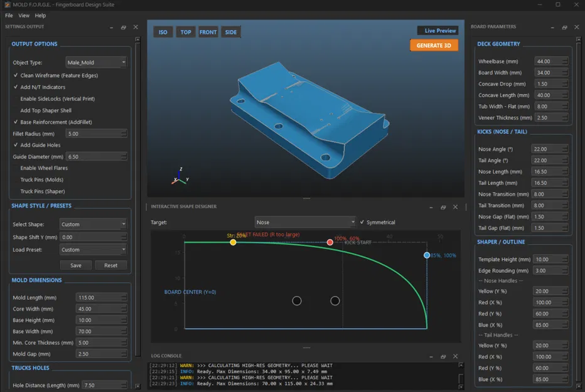585x392 pixels.
Task: Click the Board Parameters panel scrollbar
Action: coord(579,213)
